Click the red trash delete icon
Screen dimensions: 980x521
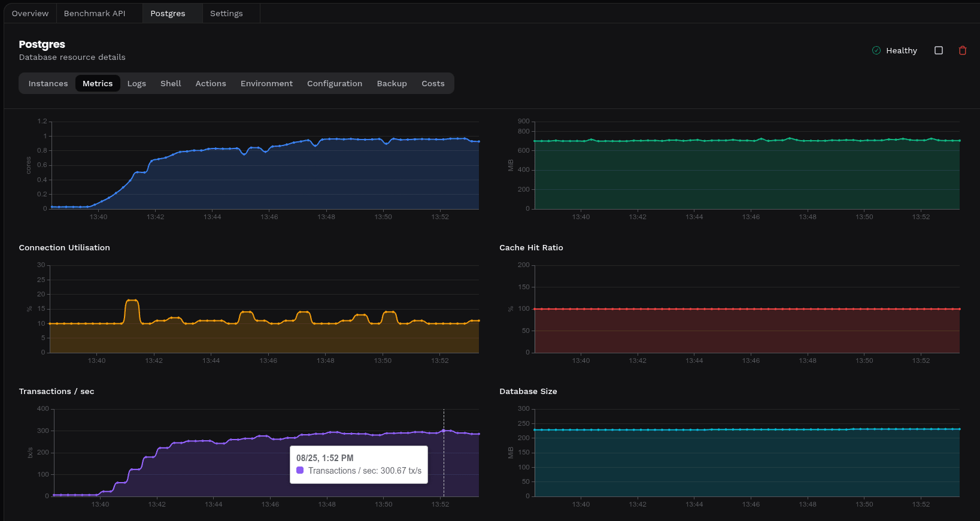tap(963, 50)
